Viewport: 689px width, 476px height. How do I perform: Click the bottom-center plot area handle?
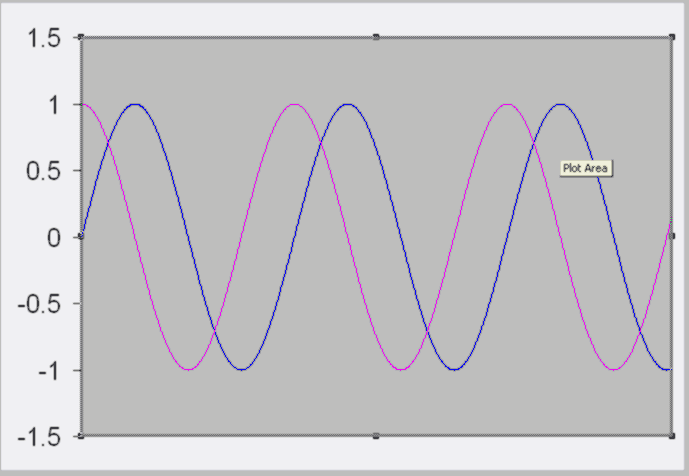point(376,436)
